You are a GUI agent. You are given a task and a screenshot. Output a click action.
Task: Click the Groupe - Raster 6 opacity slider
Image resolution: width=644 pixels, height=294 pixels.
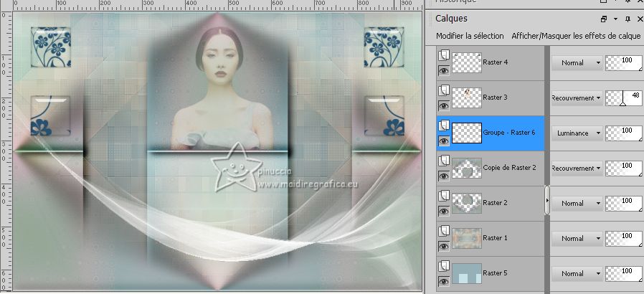[x=624, y=133]
